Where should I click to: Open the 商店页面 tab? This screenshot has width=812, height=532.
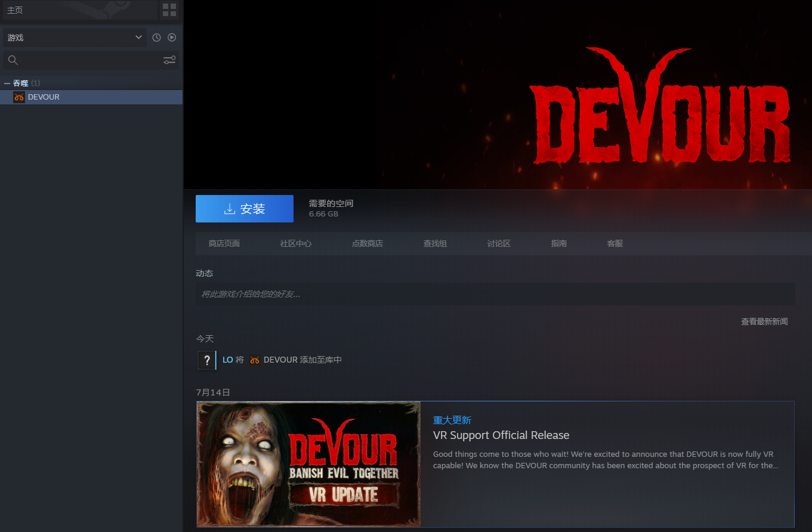pyautogui.click(x=224, y=243)
